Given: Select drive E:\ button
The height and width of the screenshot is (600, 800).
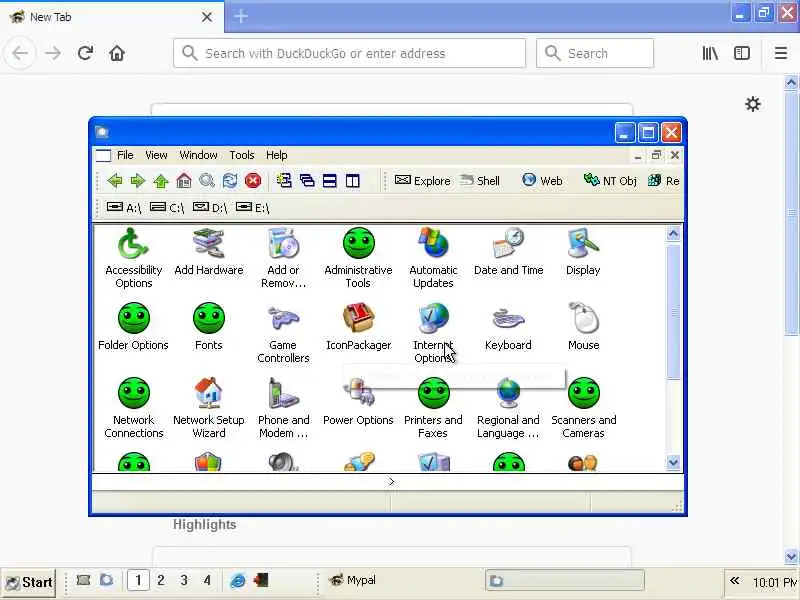Looking at the screenshot, I should [253, 208].
